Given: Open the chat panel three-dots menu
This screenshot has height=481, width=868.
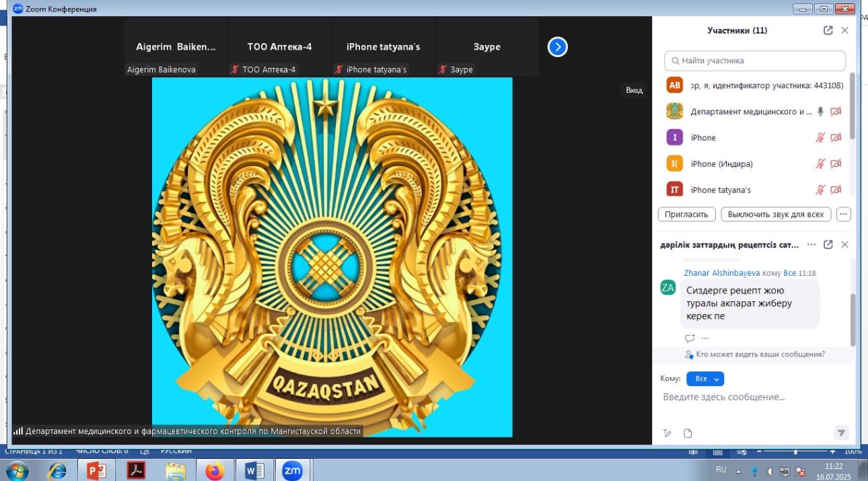Looking at the screenshot, I should tap(811, 245).
